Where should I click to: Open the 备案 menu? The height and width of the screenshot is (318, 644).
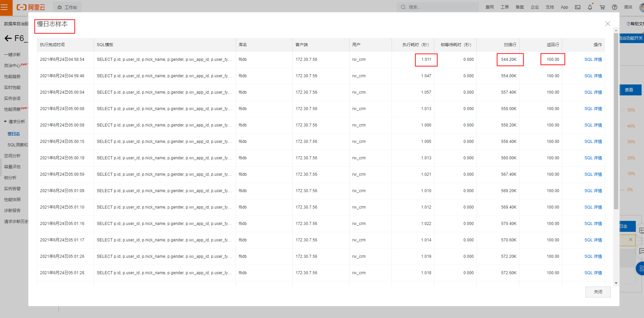[520, 7]
